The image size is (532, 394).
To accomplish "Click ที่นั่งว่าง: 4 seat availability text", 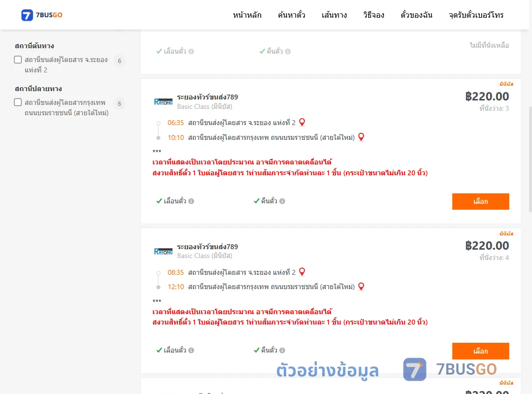I will [x=494, y=258].
